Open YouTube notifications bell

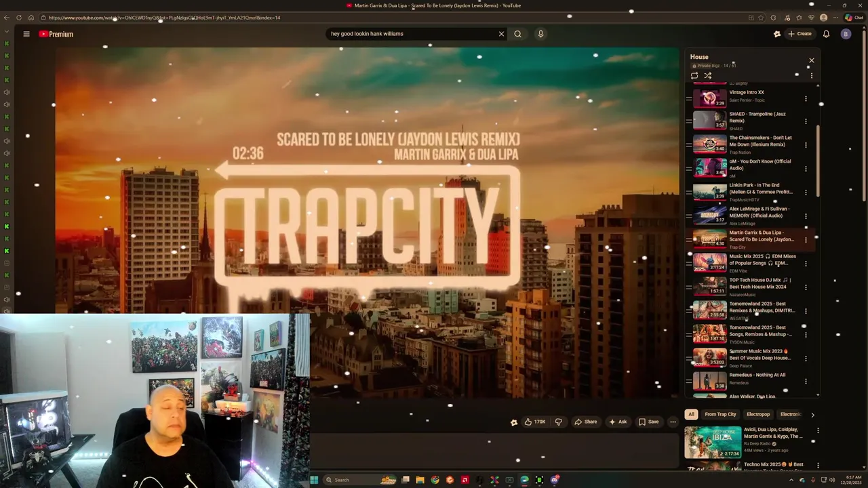pos(826,34)
